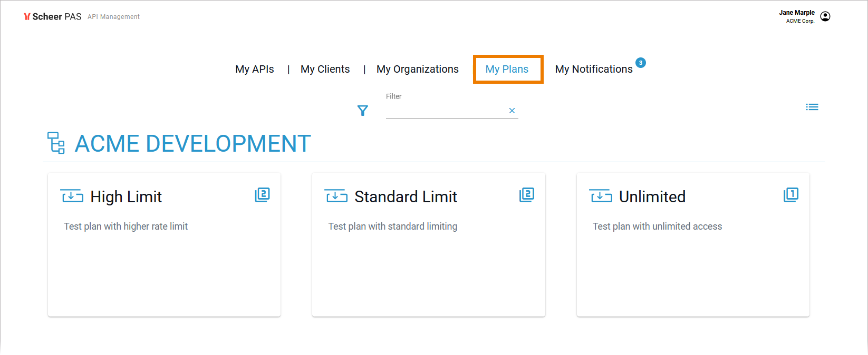Open the Standard Limit versions icon
The image size is (868, 355).
point(527,195)
